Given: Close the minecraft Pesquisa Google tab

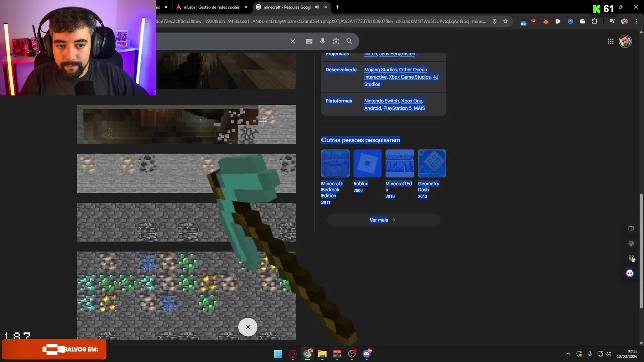Looking at the screenshot, I should coord(326,7).
